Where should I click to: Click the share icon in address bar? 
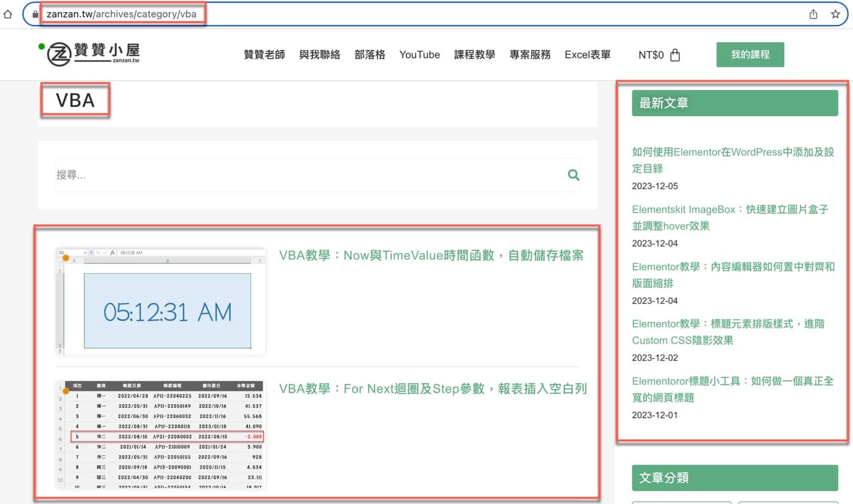[x=813, y=14]
